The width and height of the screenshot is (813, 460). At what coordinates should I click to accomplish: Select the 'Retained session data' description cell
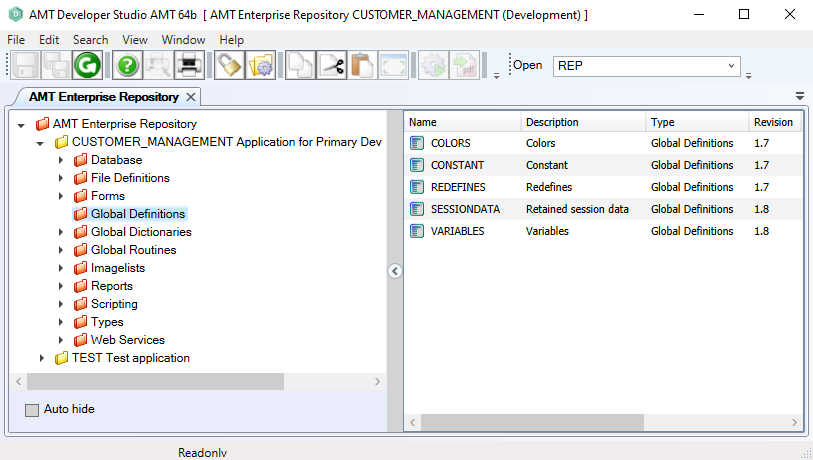click(x=577, y=209)
